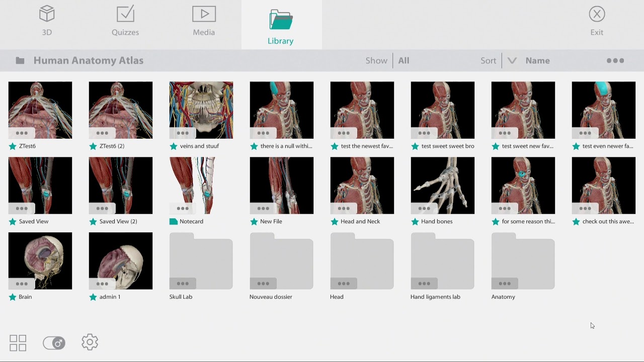Open the Skull Lab folder
Viewport: 644px width, 362px height.
[201, 261]
